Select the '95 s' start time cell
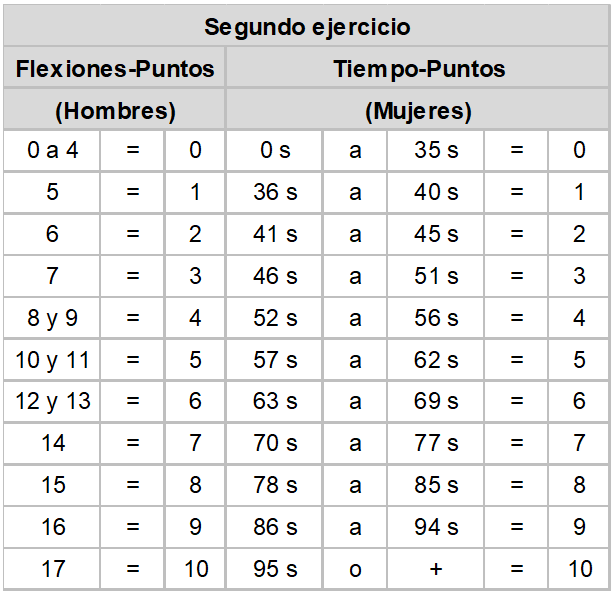Viewport: 614px width, 592px height. point(274,569)
